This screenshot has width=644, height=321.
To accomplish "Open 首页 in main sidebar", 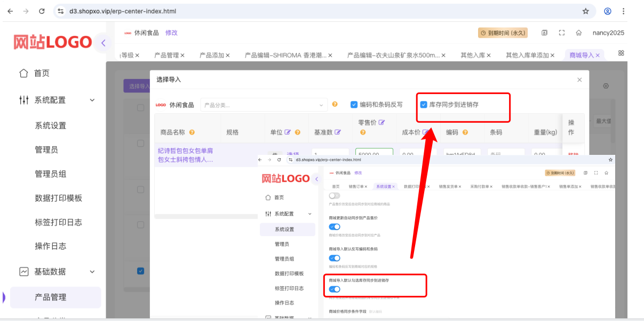I will click(x=42, y=73).
